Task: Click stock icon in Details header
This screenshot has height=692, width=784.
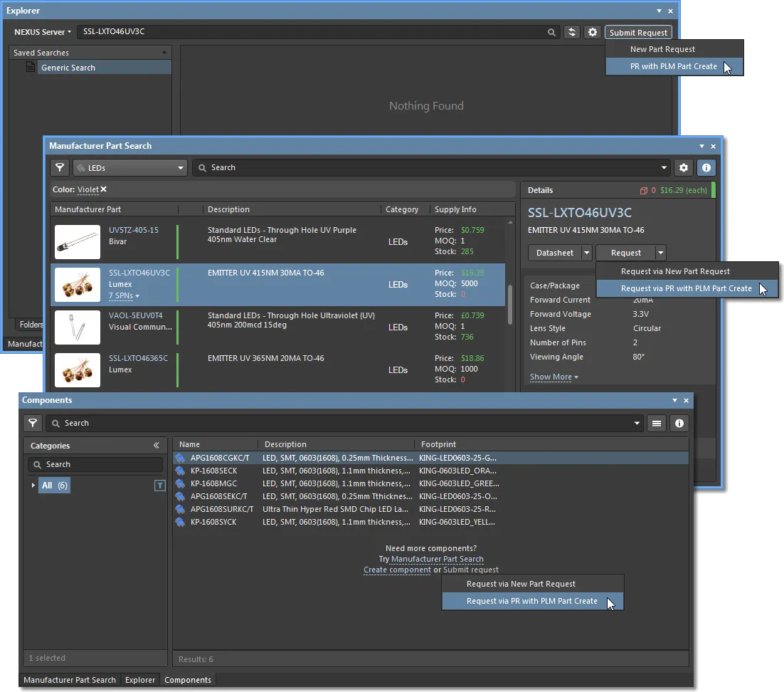Action: 644,190
